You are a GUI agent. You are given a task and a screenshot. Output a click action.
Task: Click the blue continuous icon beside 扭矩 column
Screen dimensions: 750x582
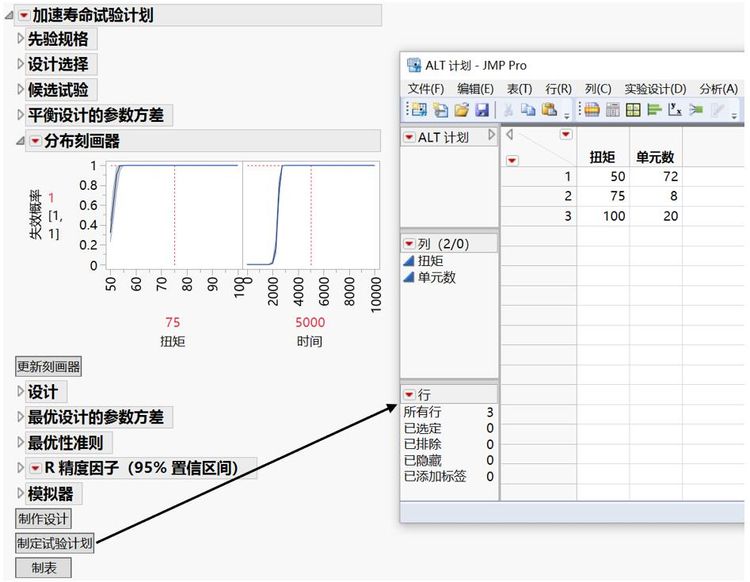click(408, 261)
